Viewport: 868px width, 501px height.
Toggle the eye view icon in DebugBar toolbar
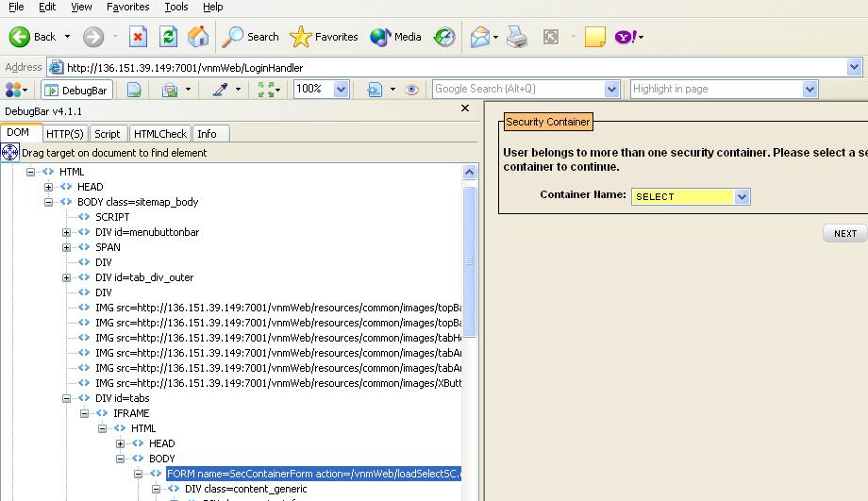coord(411,90)
